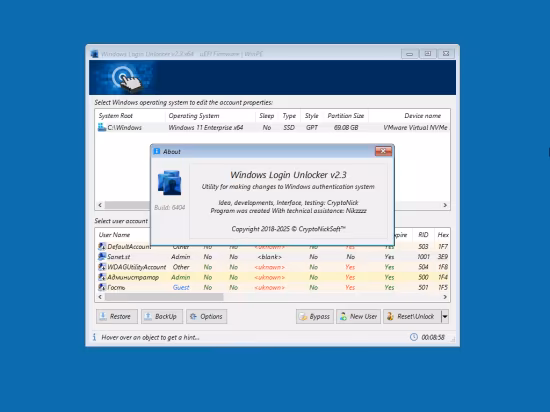The image size is (550, 412).
Task: Click the Windows Login Unlocker title bar icon
Action: click(x=94, y=54)
